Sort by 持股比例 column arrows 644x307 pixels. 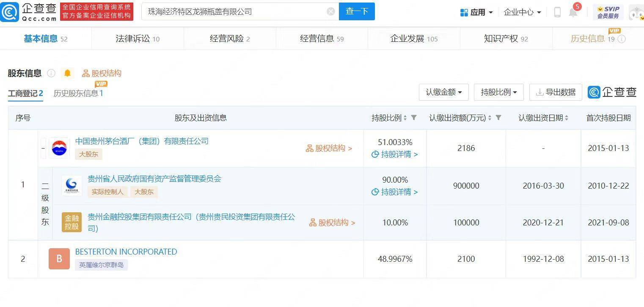(x=405, y=118)
